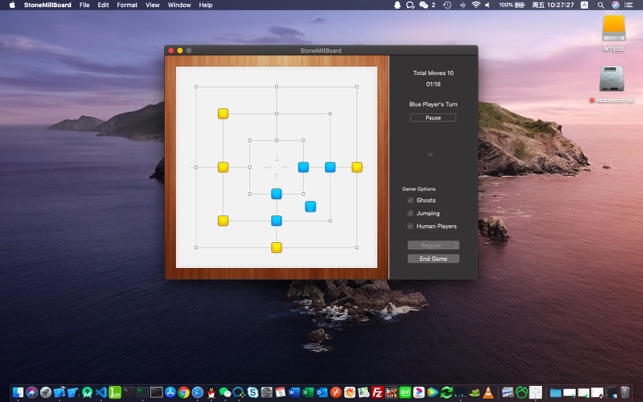Open the Apple menu
Viewport: 643px width, 402px height.
12,5
